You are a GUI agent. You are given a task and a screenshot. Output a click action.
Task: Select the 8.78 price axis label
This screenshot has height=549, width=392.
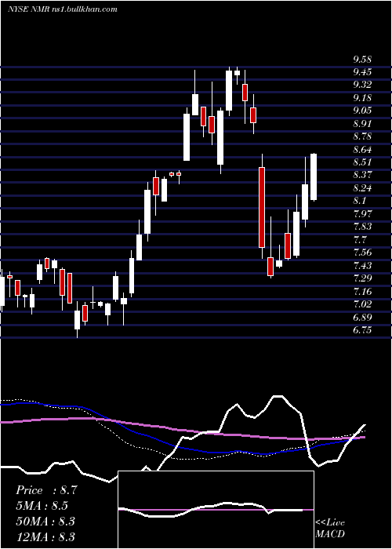362,136
